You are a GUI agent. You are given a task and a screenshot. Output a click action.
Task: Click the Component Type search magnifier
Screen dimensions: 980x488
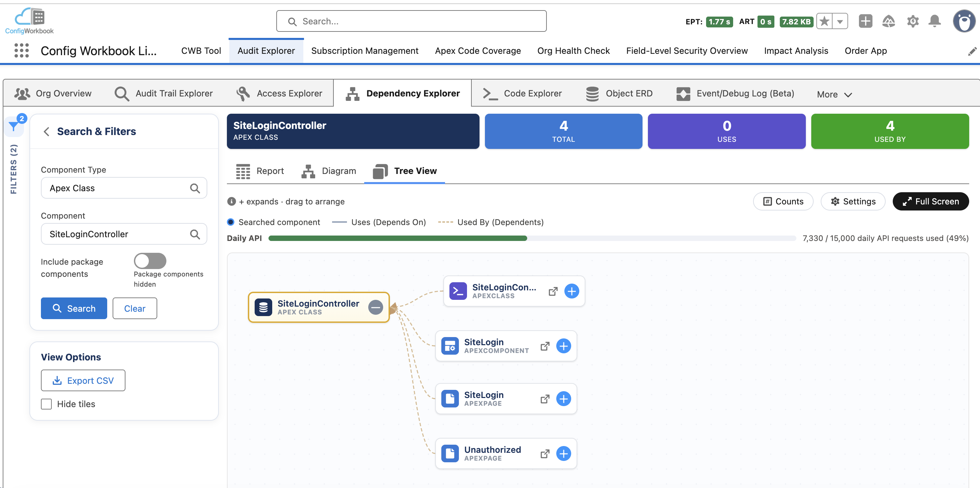195,188
